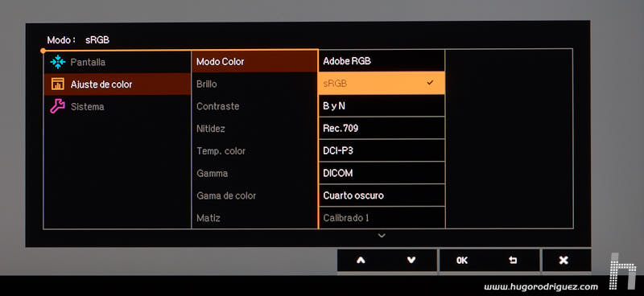Choose the Rec. 709 color mode

pos(382,129)
